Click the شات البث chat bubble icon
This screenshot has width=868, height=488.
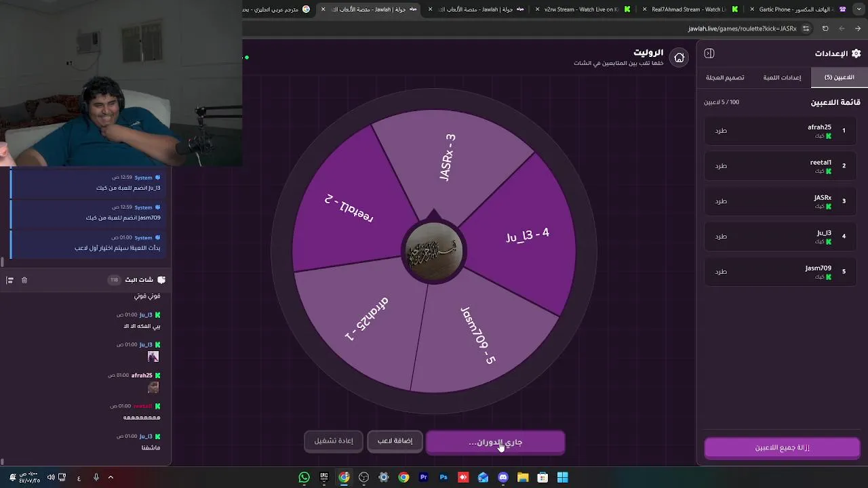(161, 280)
